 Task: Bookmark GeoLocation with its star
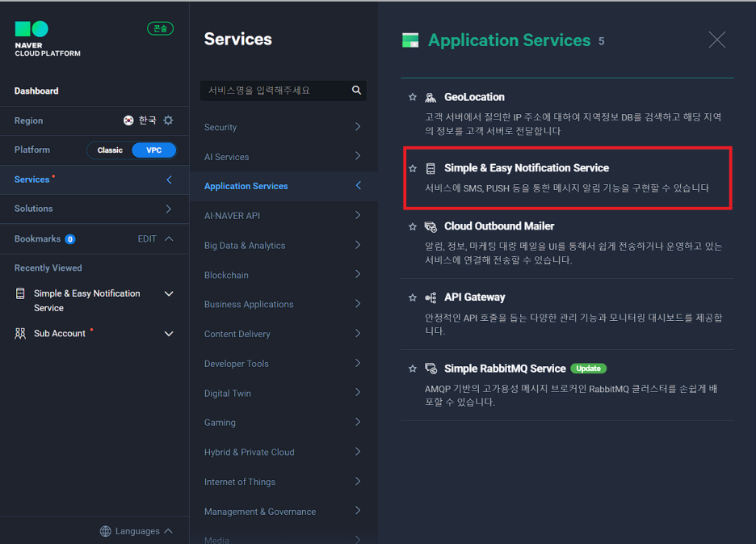coord(412,97)
